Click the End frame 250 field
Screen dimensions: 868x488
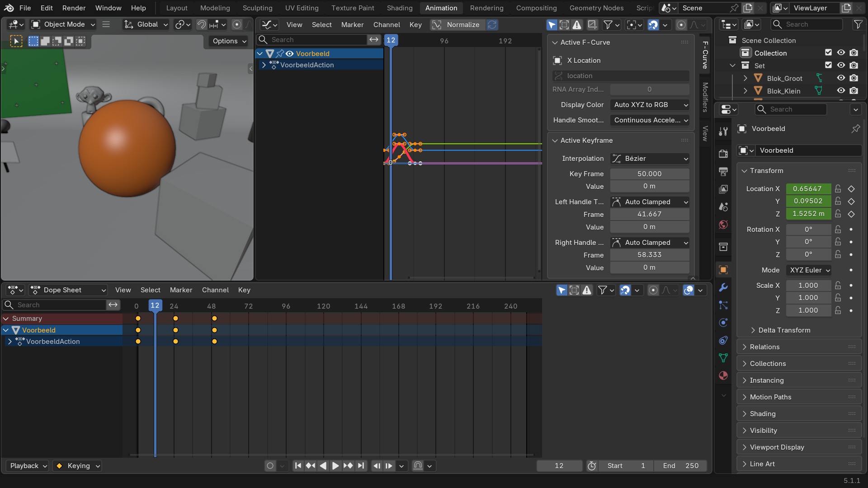(680, 466)
